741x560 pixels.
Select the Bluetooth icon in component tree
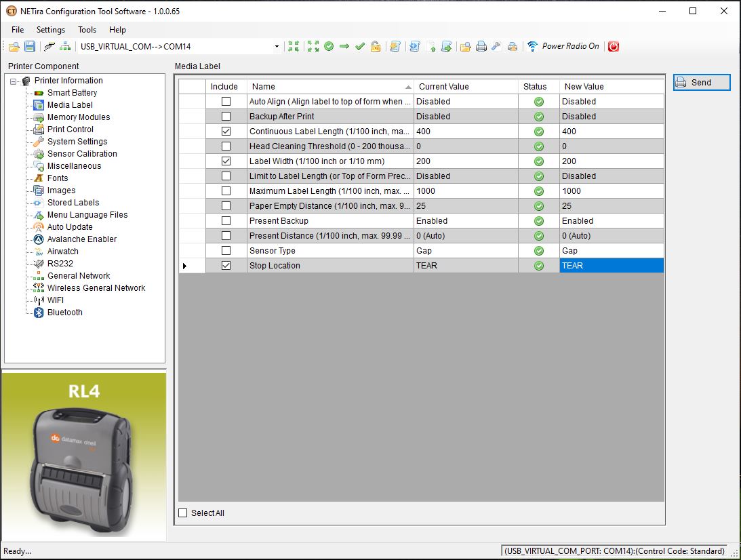39,313
